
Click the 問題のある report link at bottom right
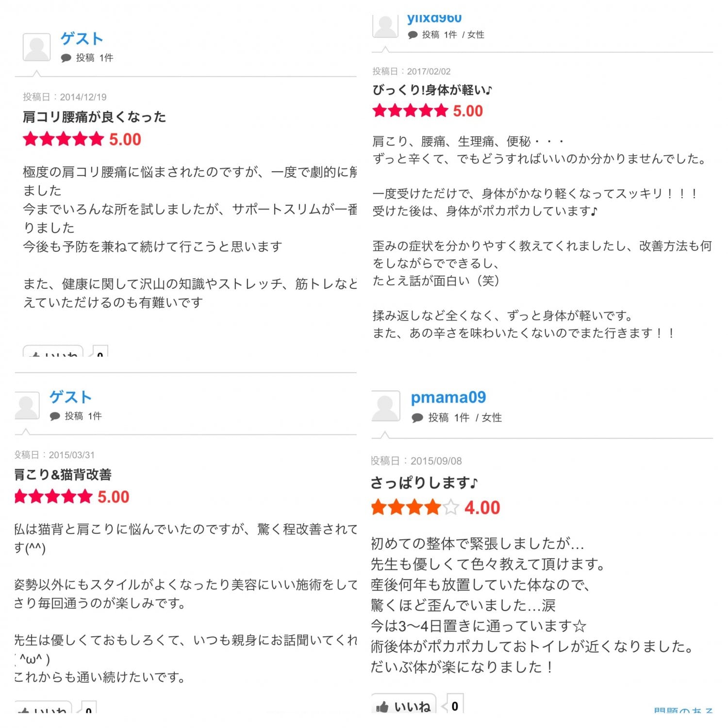tap(683, 711)
